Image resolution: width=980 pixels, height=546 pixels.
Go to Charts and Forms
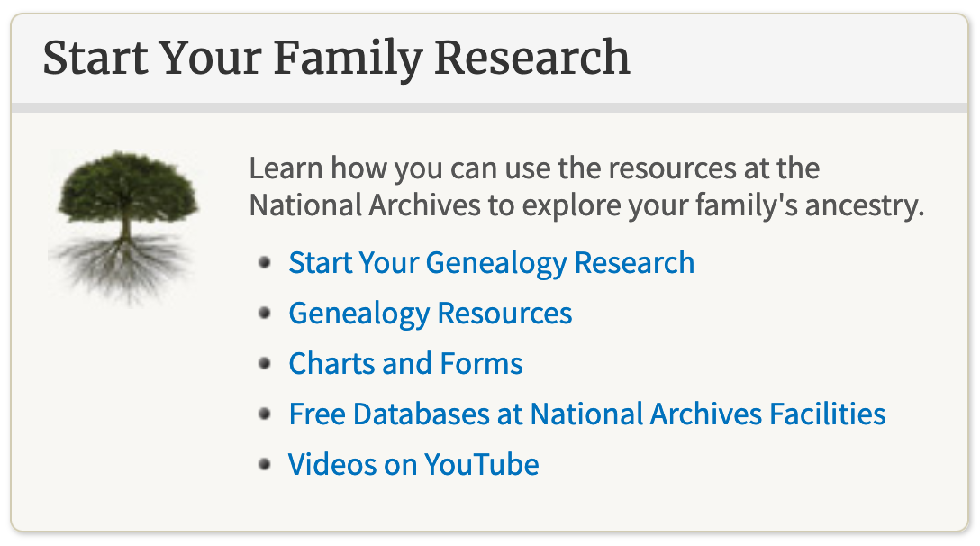(405, 363)
